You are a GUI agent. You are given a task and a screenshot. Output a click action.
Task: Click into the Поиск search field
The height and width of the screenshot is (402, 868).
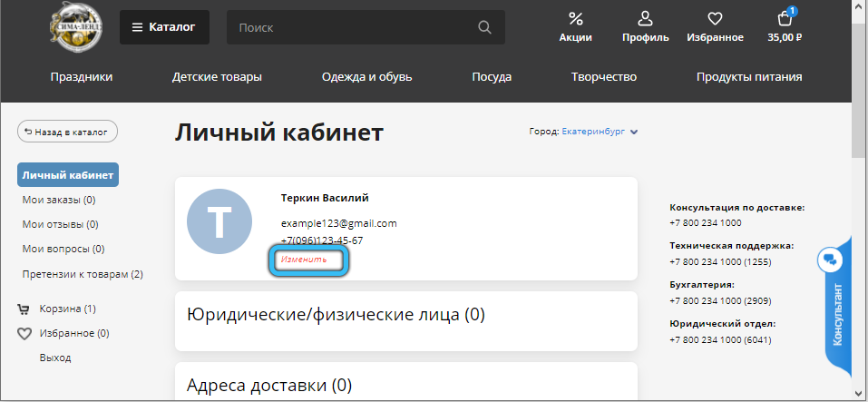tap(354, 27)
